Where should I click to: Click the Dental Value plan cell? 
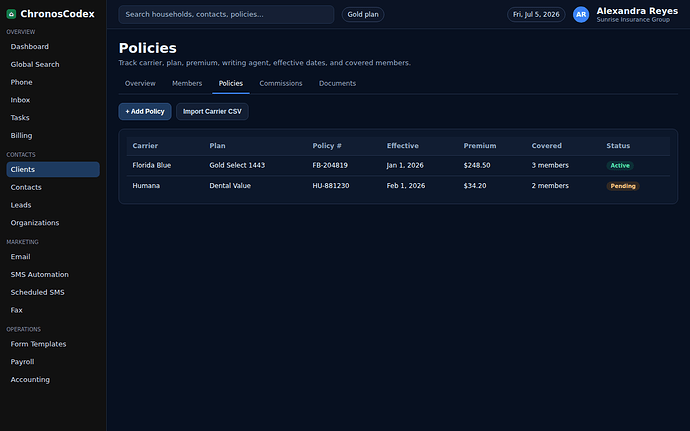point(230,186)
